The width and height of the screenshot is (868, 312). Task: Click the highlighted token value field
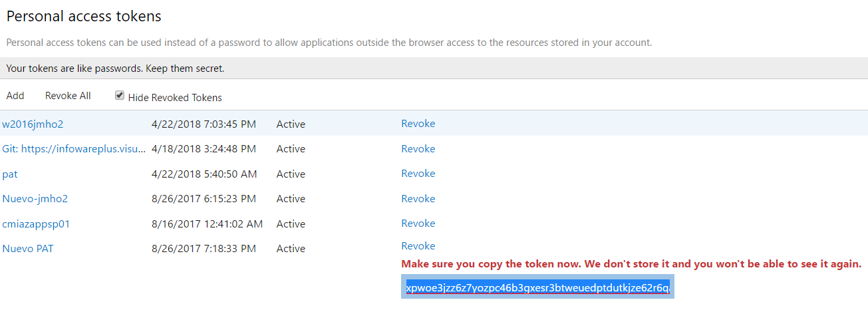[x=537, y=287]
